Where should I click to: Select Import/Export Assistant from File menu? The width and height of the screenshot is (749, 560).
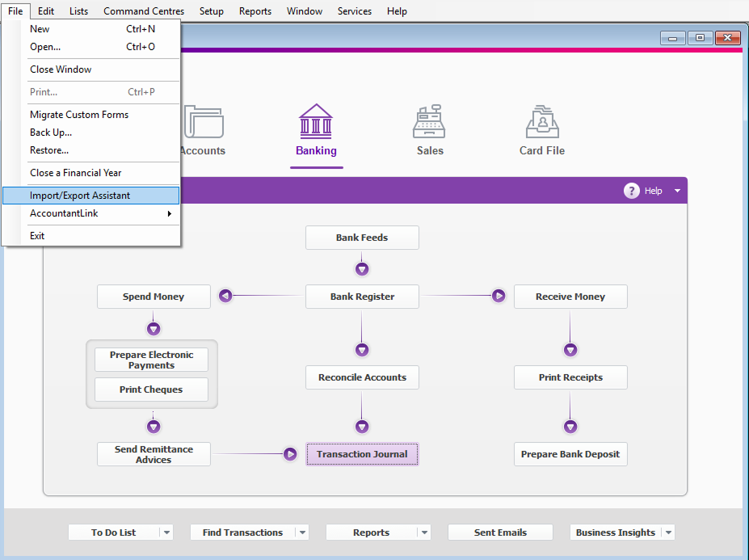[80, 196]
